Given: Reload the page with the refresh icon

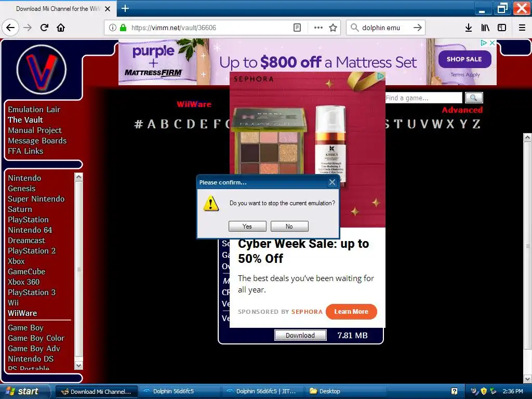Looking at the screenshot, I should (x=44, y=28).
